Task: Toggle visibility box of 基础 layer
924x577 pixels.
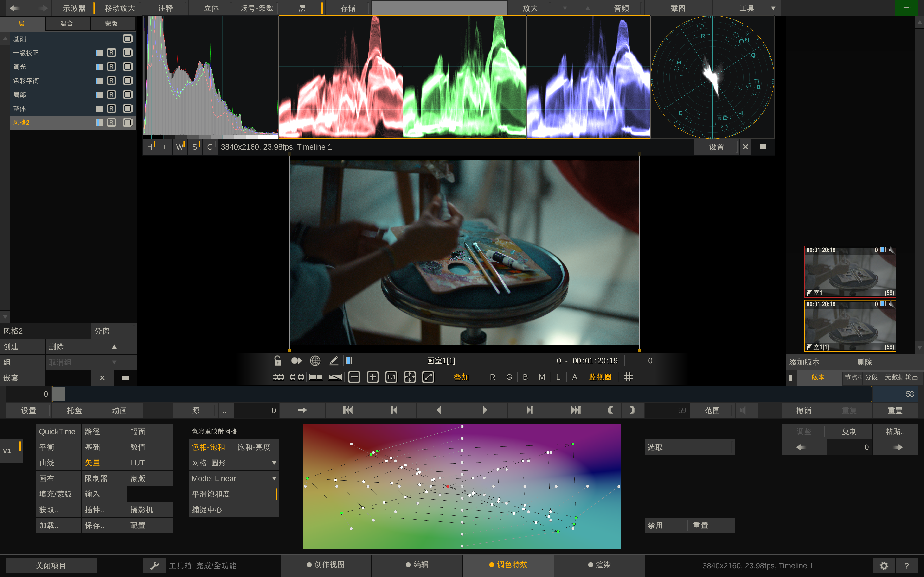Action: (x=128, y=39)
